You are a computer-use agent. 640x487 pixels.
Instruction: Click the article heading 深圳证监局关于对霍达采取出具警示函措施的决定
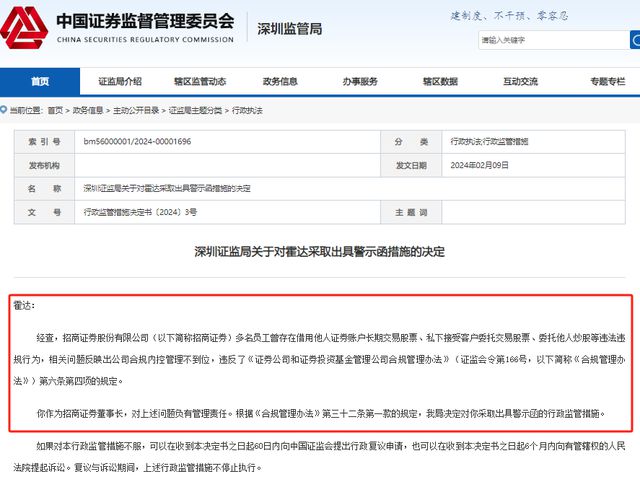click(320, 252)
